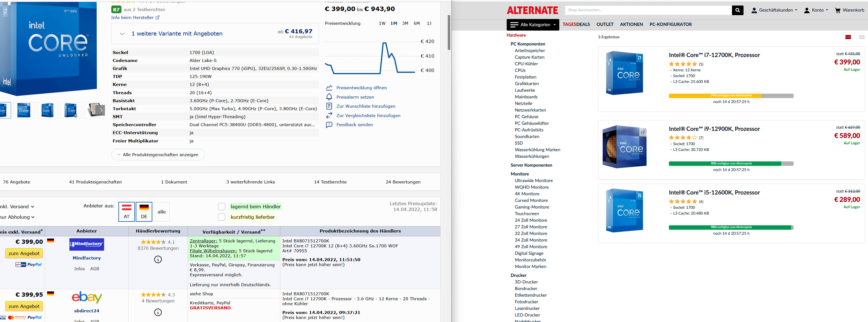Screen dimensions: 868x322
Task: Click the Geschäftskunden person icon
Action: [754, 10]
